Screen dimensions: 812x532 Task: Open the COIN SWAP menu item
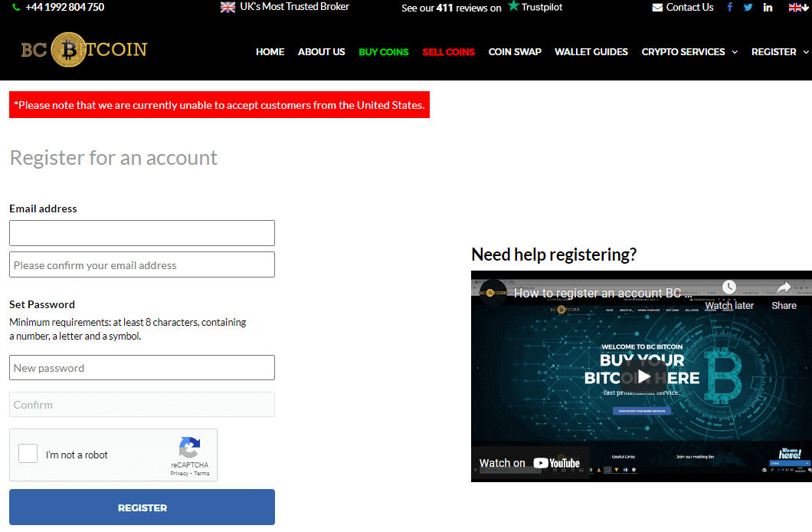point(515,52)
